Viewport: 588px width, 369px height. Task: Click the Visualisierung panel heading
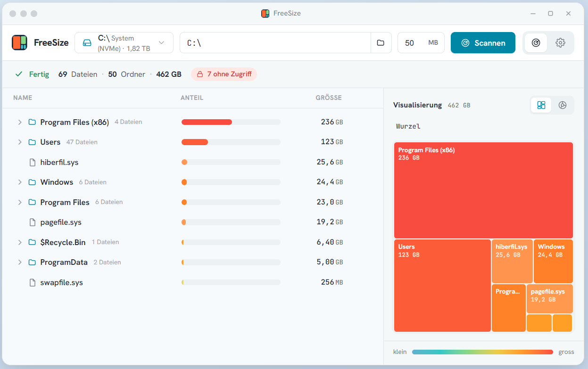tap(417, 105)
